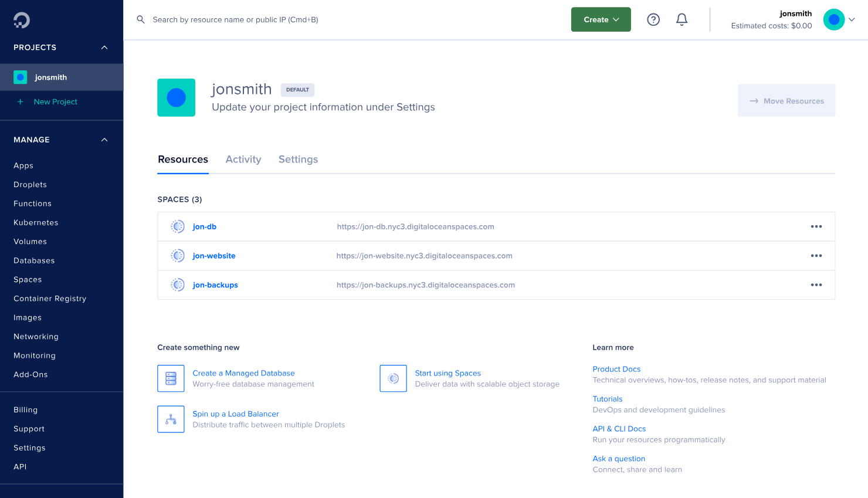This screenshot has height=498, width=868.
Task: Click the search magnifier icon
Action: coord(141,19)
